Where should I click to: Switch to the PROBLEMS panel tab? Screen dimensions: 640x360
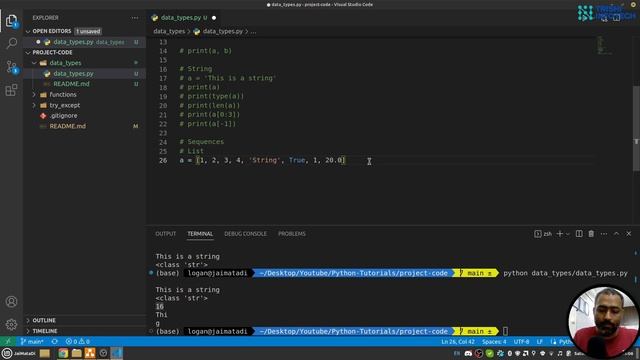pyautogui.click(x=292, y=233)
